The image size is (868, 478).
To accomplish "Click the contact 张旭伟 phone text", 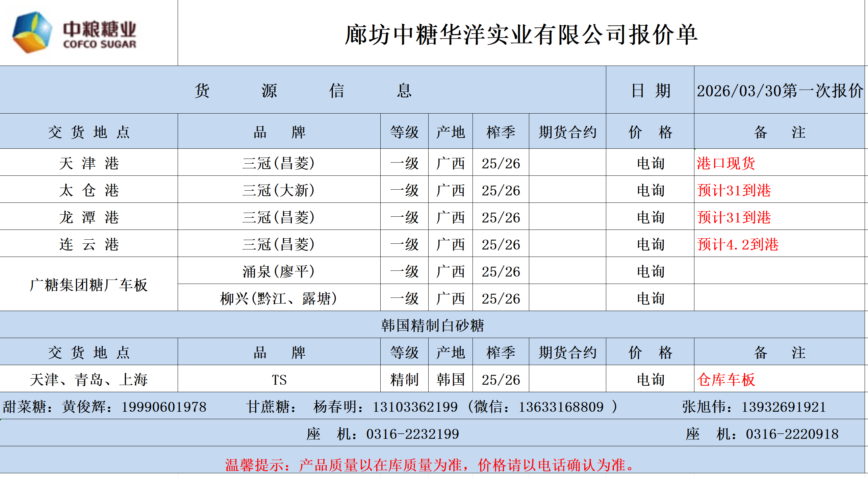I will click(754, 407).
